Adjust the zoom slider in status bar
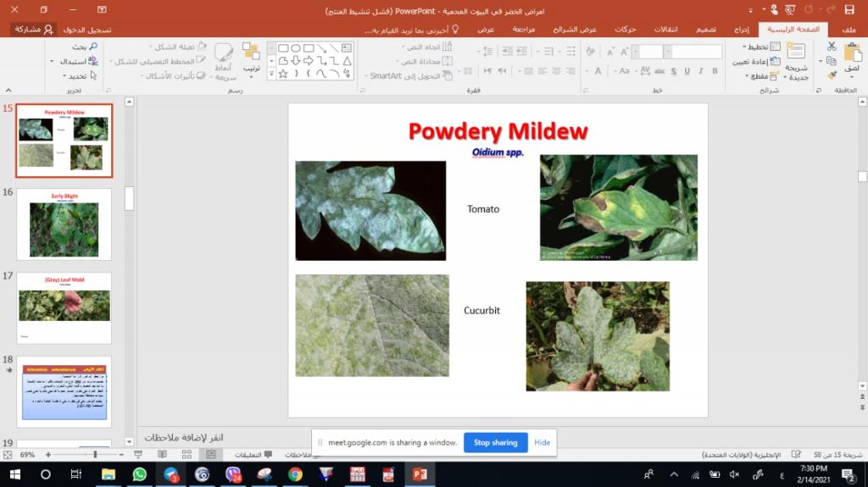 click(95, 455)
